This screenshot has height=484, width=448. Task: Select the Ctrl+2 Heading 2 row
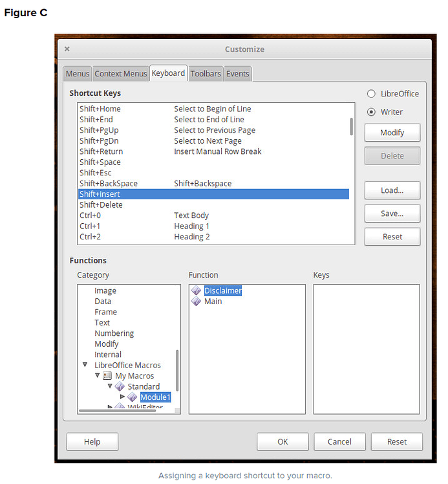(x=213, y=237)
